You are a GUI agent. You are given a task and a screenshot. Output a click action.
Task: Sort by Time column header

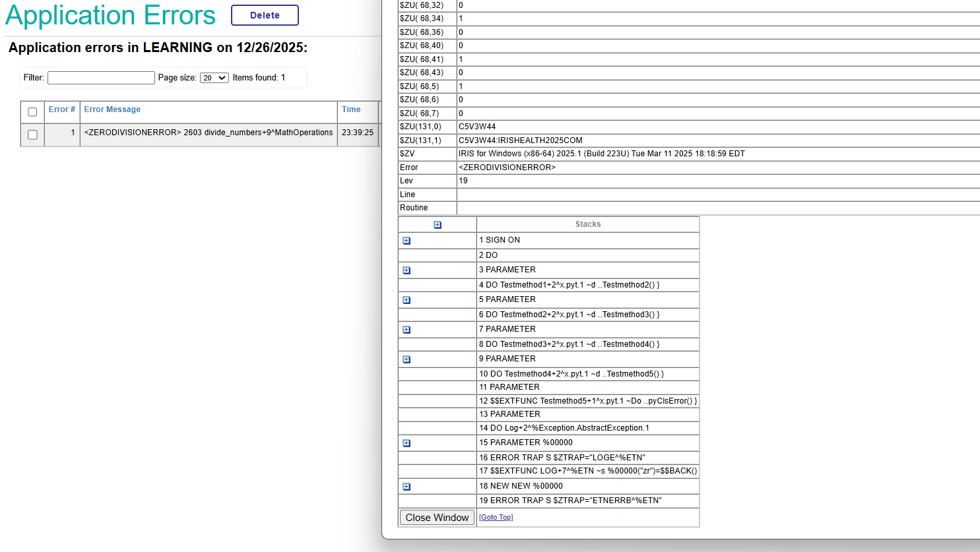click(351, 109)
